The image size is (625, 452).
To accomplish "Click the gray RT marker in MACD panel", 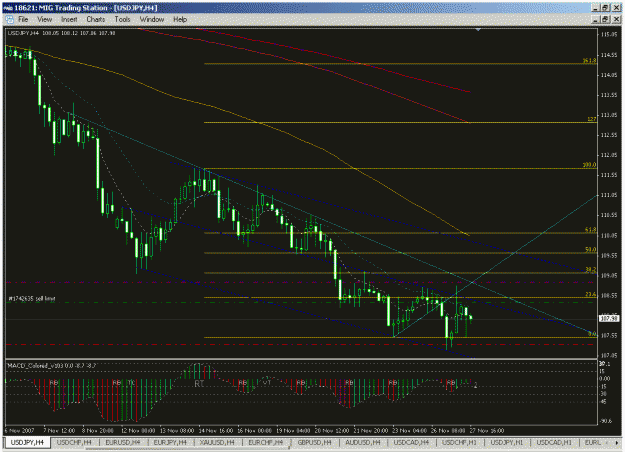I will (x=199, y=384).
